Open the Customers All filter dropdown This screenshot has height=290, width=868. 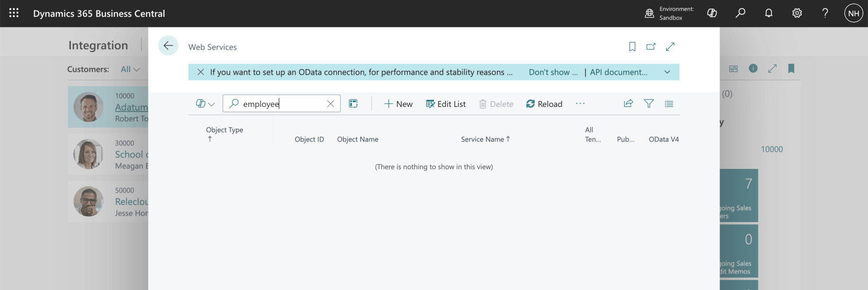point(130,69)
